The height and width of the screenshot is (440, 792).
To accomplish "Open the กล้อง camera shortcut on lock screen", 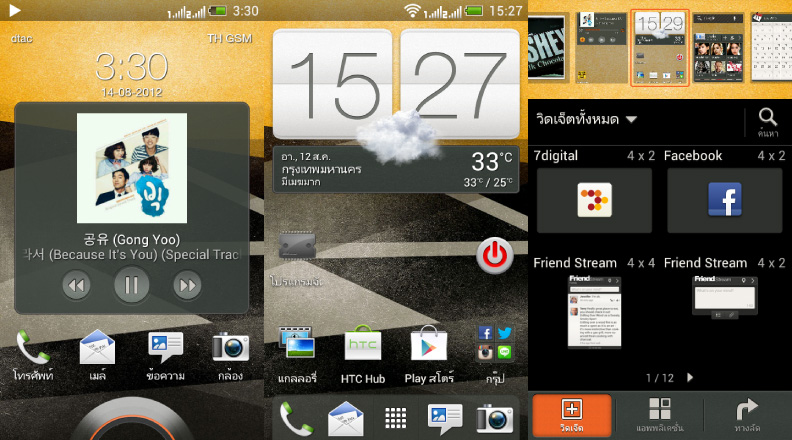I will (231, 355).
